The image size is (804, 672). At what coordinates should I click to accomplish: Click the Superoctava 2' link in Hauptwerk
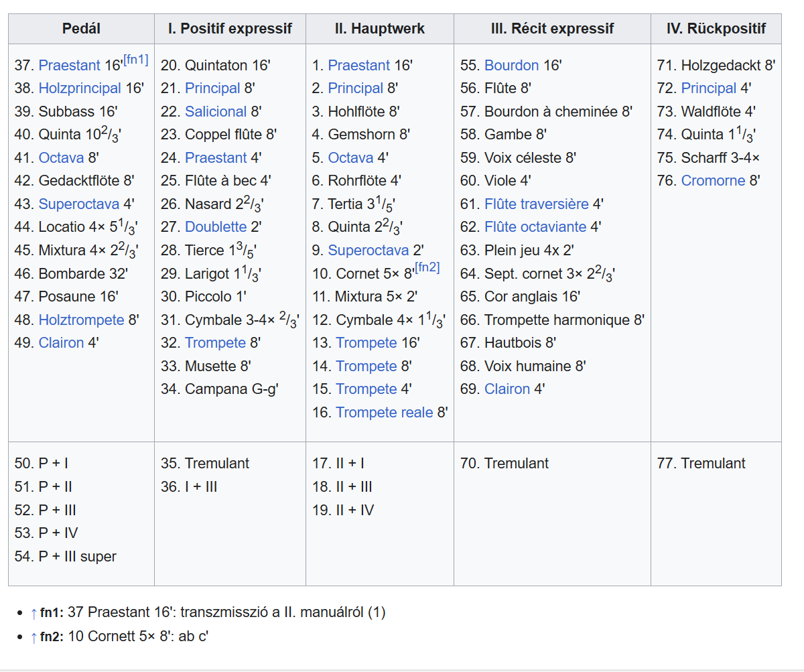coord(368,251)
